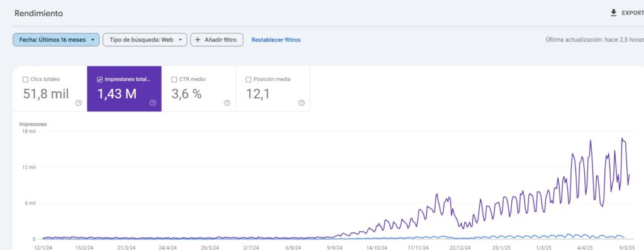Click the plus icon in Añadir filtro
The height and width of the screenshot is (250, 644).
point(197,40)
